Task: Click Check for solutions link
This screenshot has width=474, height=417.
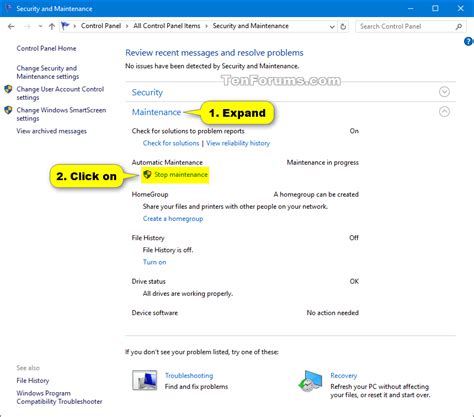Action: tap(171, 143)
